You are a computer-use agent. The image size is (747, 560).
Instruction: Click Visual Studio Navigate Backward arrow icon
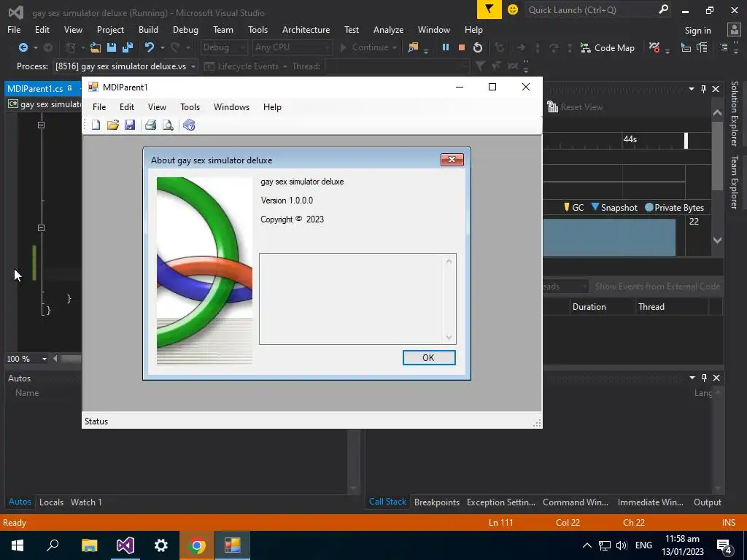23,47
